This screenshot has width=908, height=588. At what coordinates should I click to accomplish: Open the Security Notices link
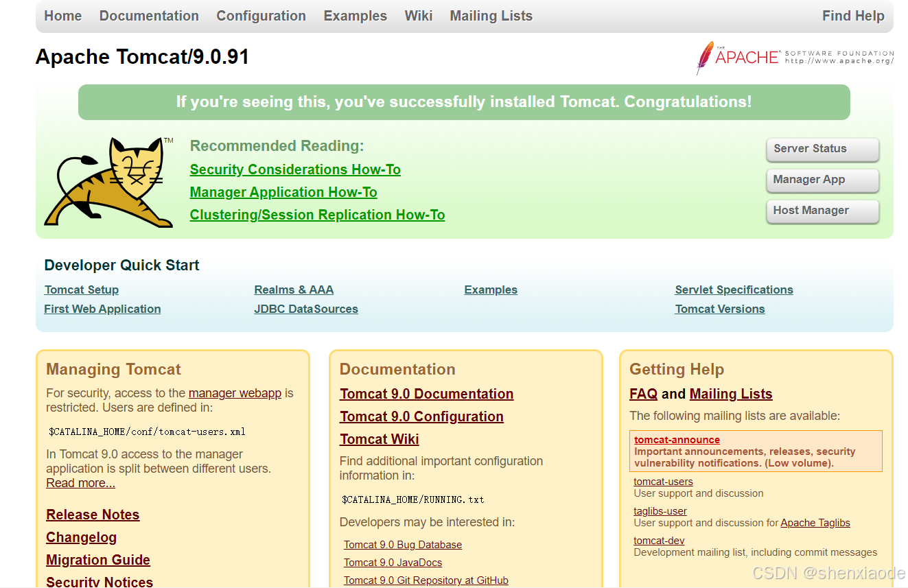tap(100, 582)
